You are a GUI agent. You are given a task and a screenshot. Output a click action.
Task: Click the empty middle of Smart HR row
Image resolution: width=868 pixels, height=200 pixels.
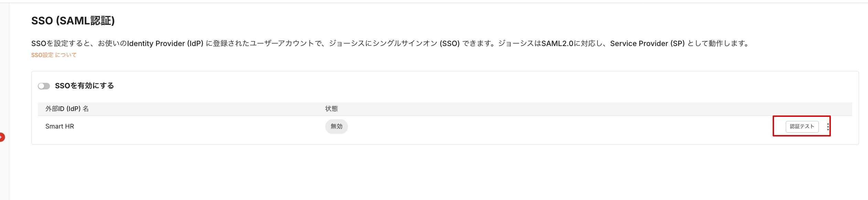pyautogui.click(x=551, y=126)
